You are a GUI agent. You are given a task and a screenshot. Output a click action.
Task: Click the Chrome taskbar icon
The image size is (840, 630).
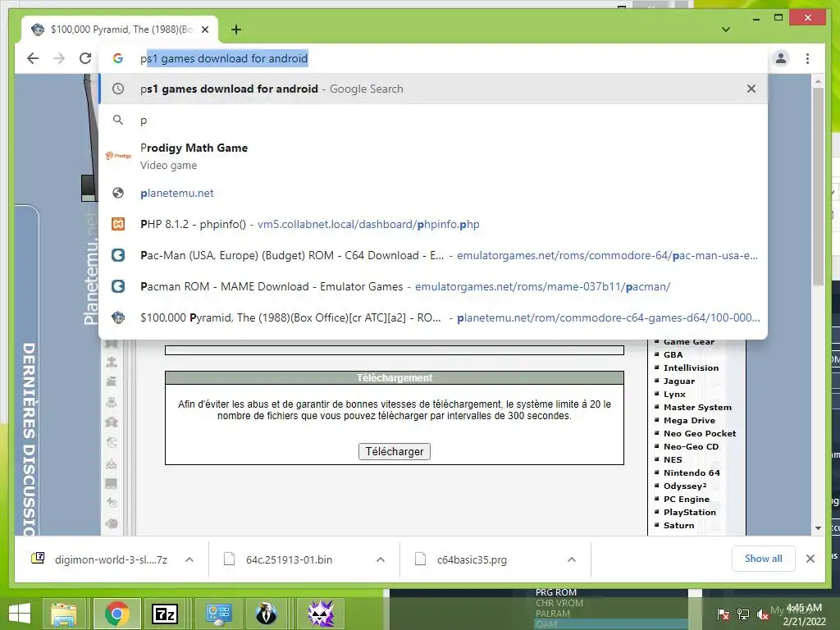pyautogui.click(x=116, y=614)
